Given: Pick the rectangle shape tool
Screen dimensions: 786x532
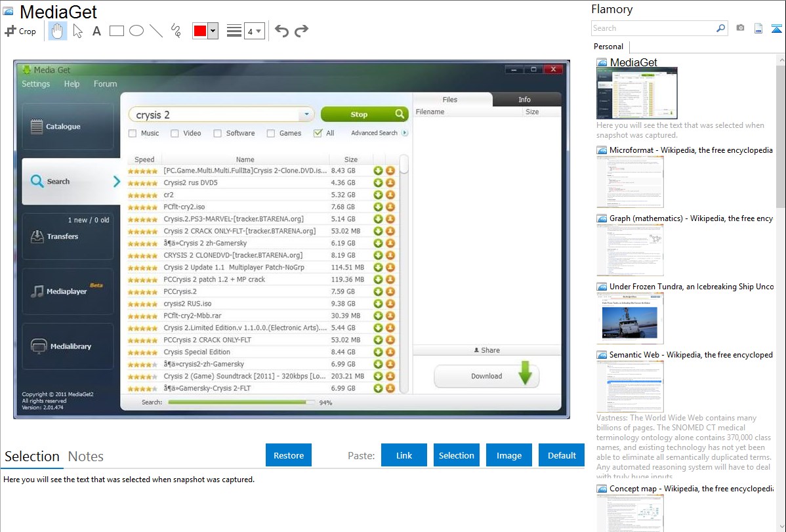Looking at the screenshot, I should tap(116, 31).
